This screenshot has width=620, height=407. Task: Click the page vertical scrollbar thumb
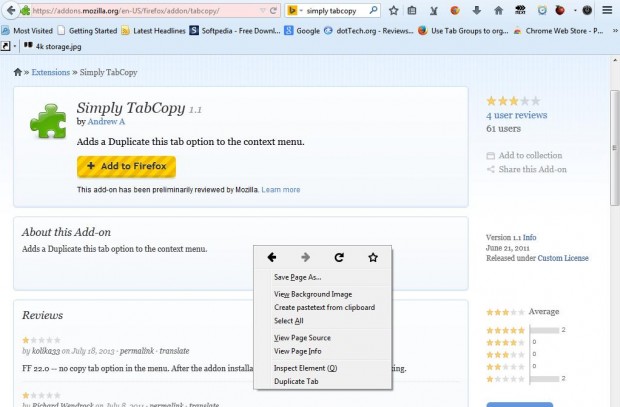[615, 148]
